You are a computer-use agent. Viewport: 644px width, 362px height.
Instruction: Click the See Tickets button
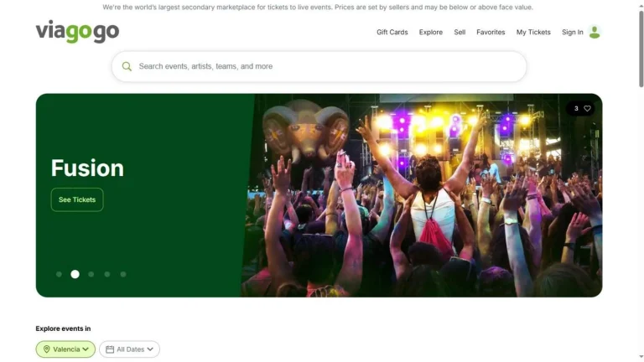pyautogui.click(x=77, y=199)
